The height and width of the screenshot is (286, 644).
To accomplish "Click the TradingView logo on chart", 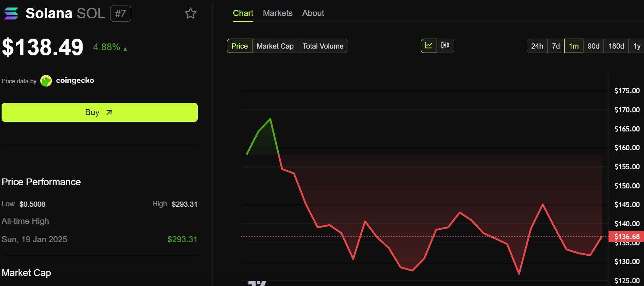I will tap(257, 283).
